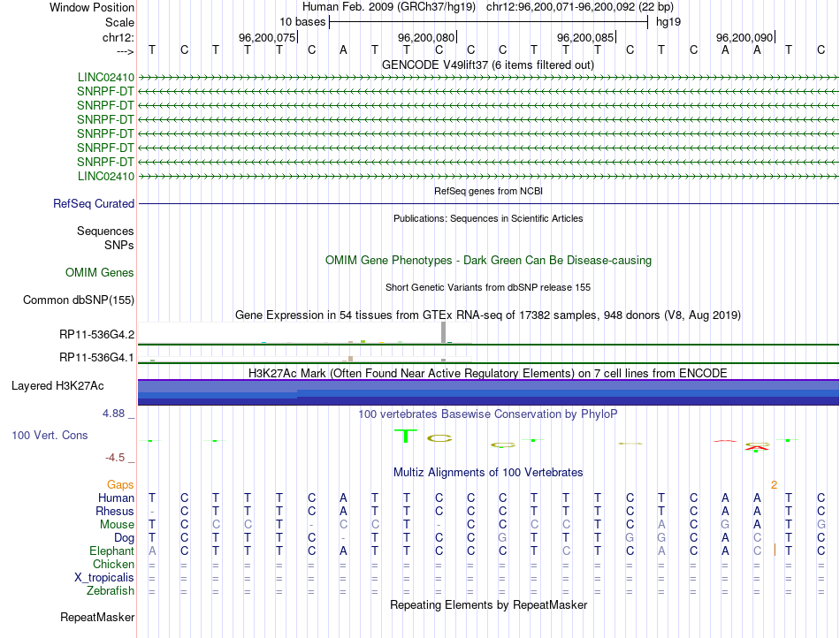The image size is (840, 638).
Task: Select the Chicken alignment row label
Action: coord(113,564)
